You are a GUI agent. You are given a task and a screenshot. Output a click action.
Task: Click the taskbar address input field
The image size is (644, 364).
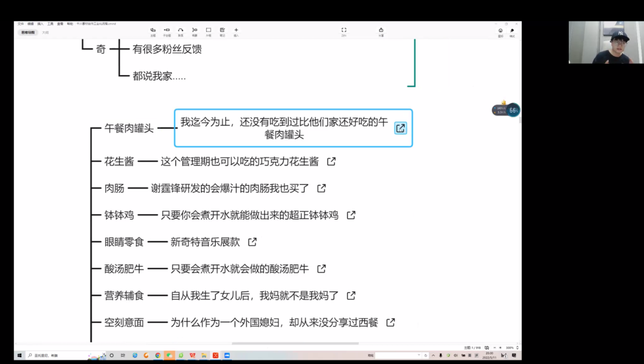398,356
